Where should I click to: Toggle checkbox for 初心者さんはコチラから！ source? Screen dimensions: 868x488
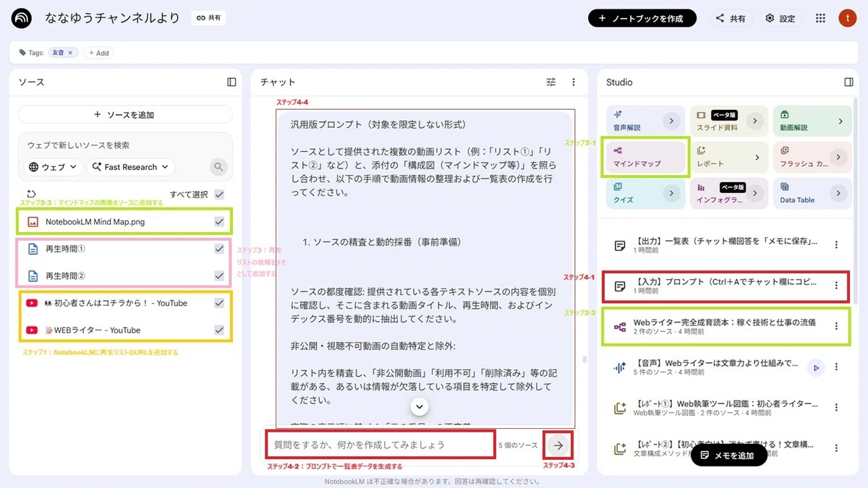coord(219,303)
